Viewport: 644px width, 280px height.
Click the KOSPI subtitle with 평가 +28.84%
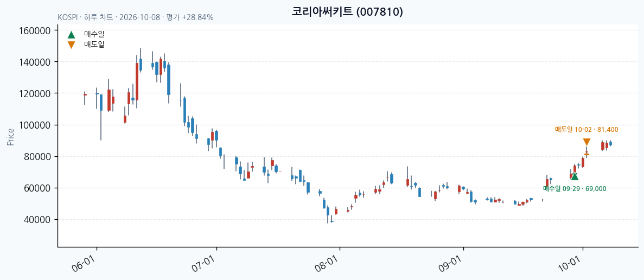click(x=136, y=18)
